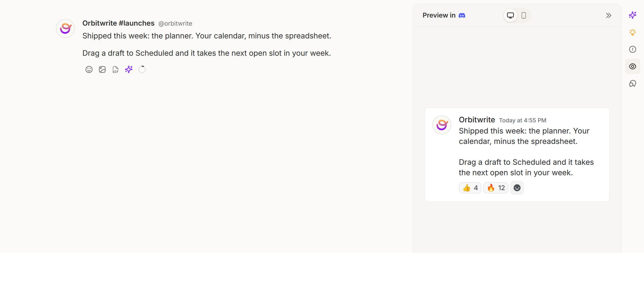Toggle the preview panel eye icon
The width and height of the screenshot is (644, 294).
coord(632,66)
